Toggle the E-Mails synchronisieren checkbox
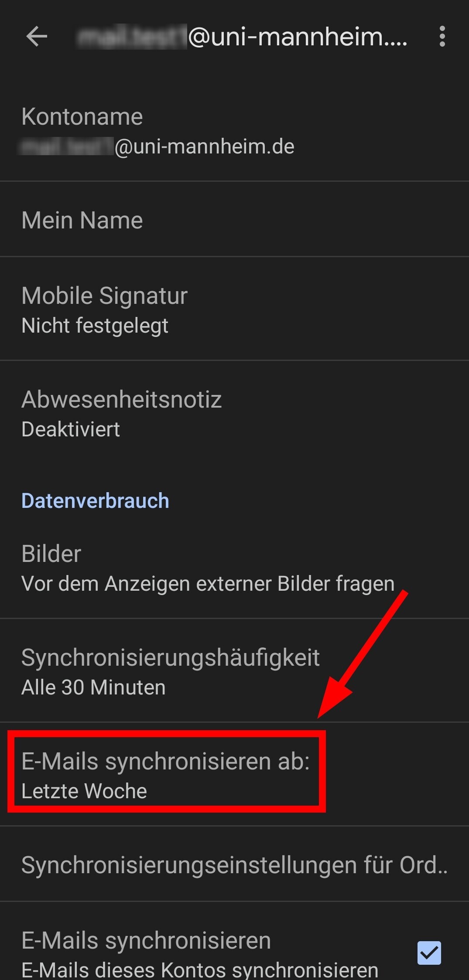The image size is (469, 980). tap(429, 953)
